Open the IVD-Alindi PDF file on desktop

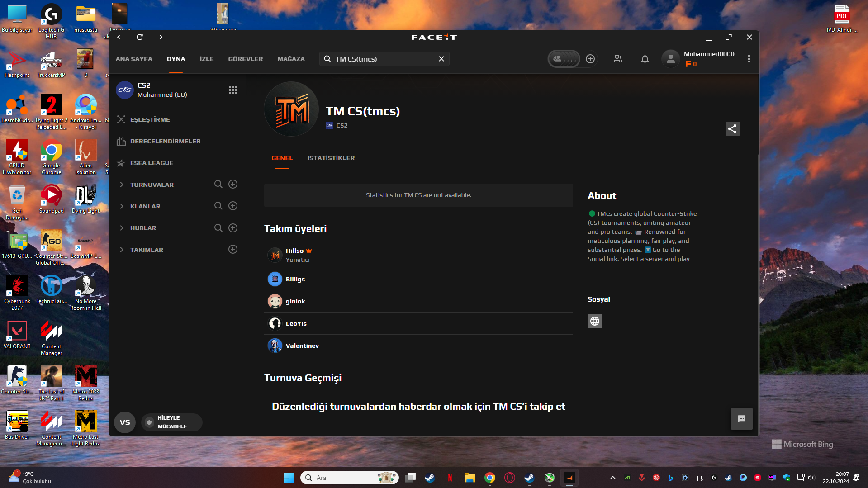point(842,18)
